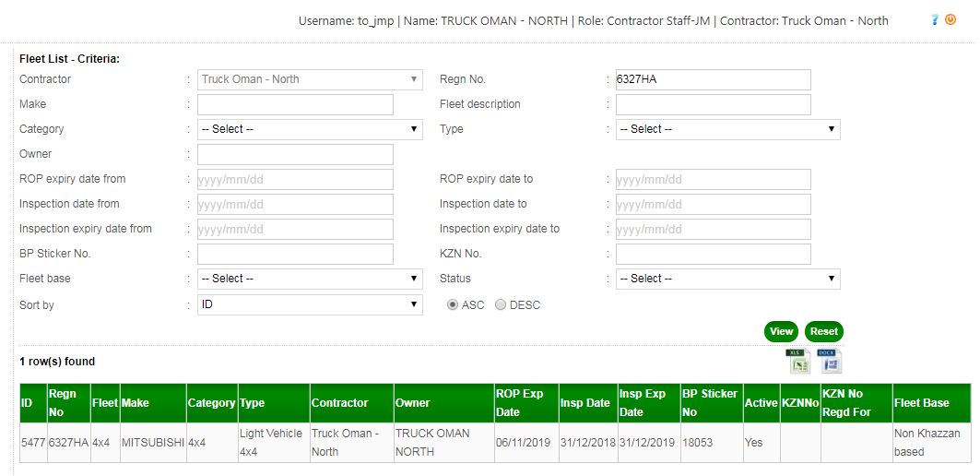Image resolution: width=980 pixels, height=476 pixels.
Task: Click the Regn No. input field
Action: [x=713, y=79]
